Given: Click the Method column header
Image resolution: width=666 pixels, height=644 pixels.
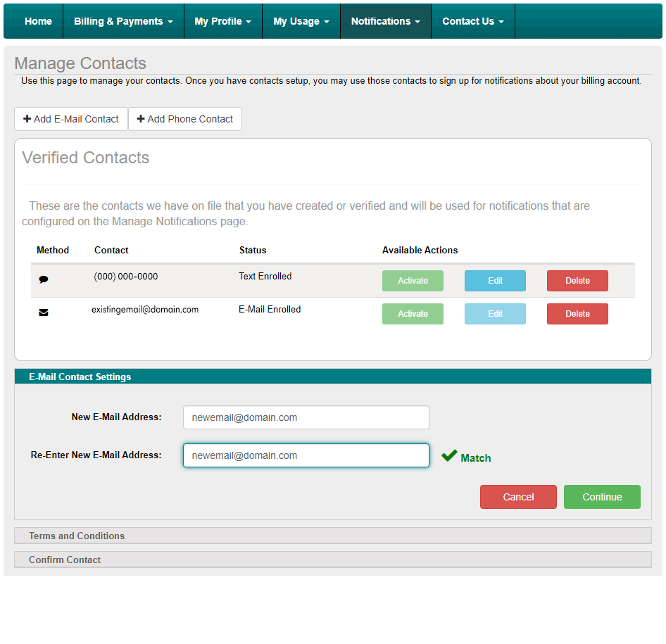Looking at the screenshot, I should point(53,250).
